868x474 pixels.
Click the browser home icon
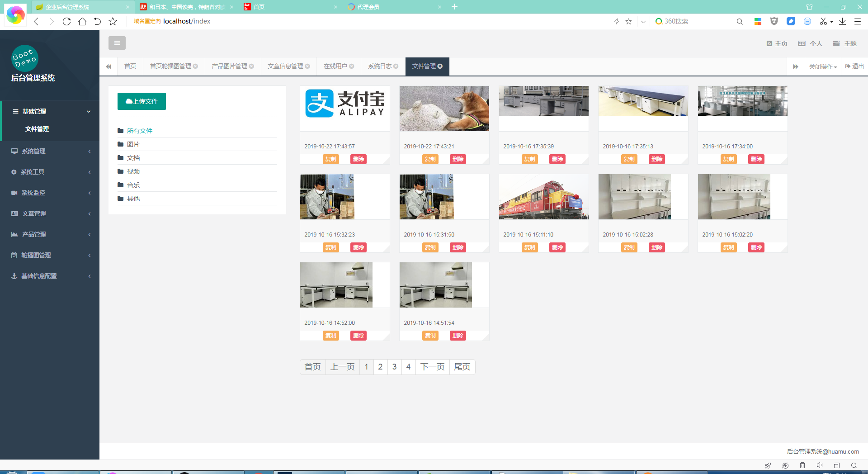click(x=82, y=21)
